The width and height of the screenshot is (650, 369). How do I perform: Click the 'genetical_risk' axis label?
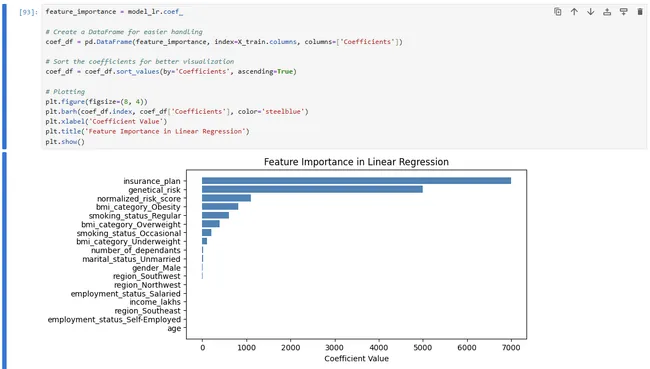pyautogui.click(x=154, y=190)
